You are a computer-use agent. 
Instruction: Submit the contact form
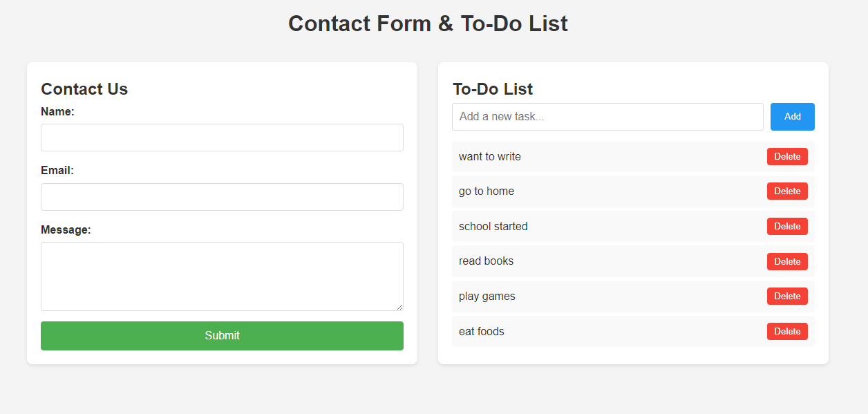coord(222,336)
